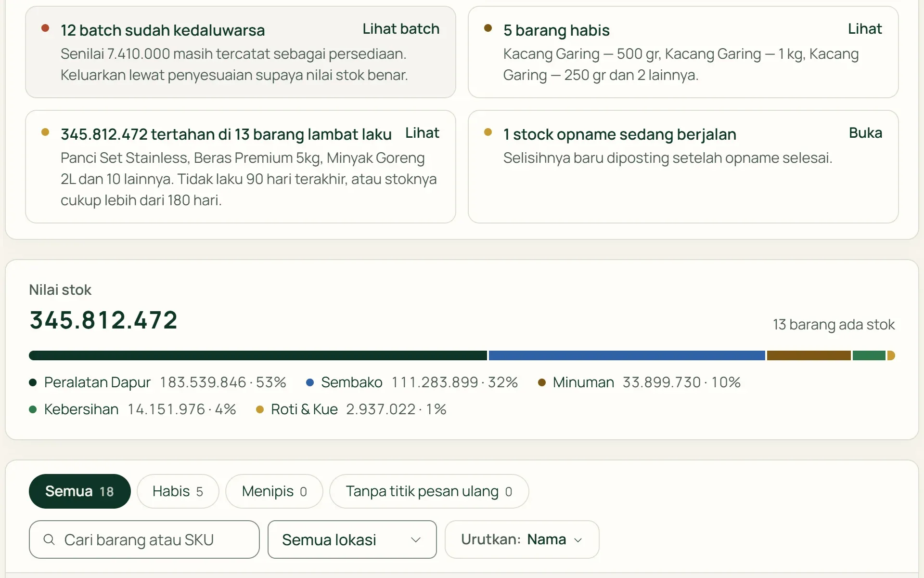Image resolution: width=924 pixels, height=578 pixels.
Task: Click the Kebersihan legend entry
Action: tap(133, 409)
